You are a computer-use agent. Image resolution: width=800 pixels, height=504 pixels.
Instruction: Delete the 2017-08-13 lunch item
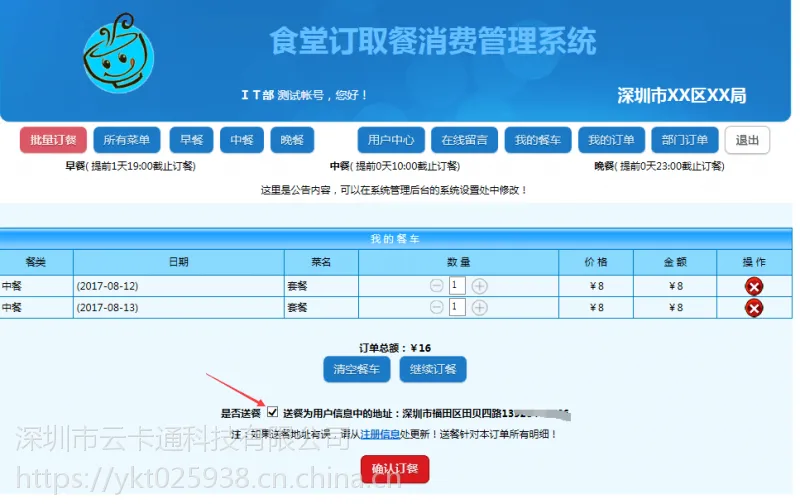[x=754, y=308]
